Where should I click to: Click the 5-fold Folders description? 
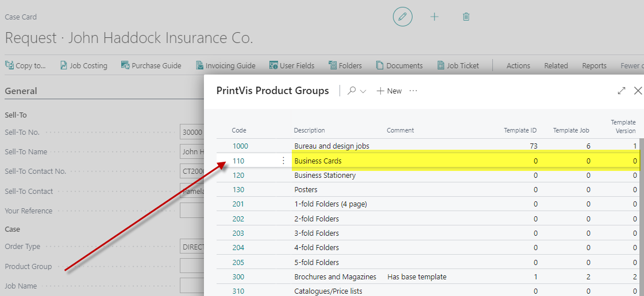(x=317, y=262)
